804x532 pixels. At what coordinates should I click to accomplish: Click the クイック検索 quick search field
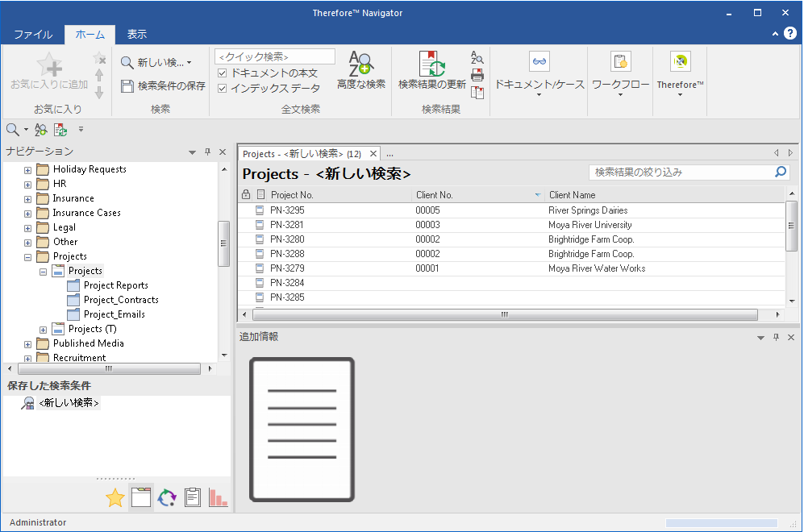click(x=275, y=56)
